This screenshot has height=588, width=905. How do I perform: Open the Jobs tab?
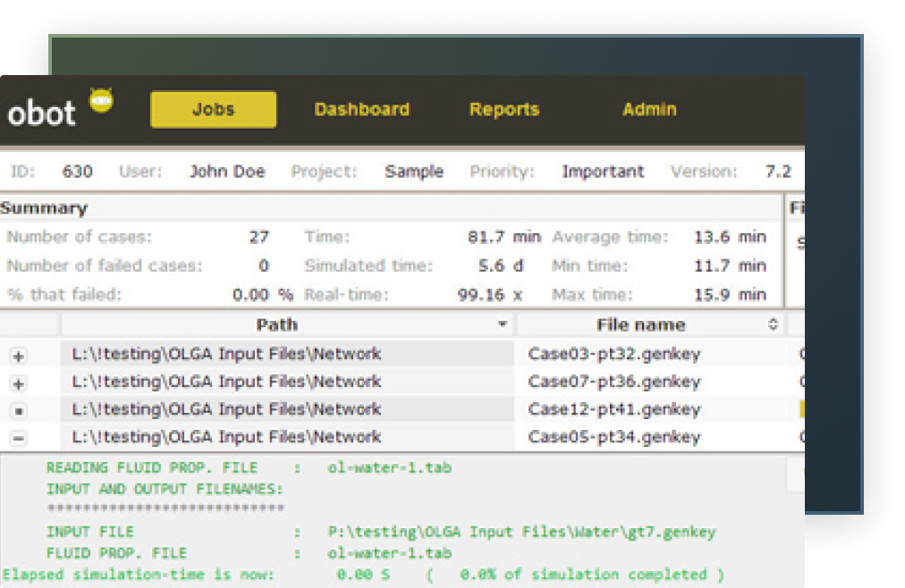click(213, 110)
